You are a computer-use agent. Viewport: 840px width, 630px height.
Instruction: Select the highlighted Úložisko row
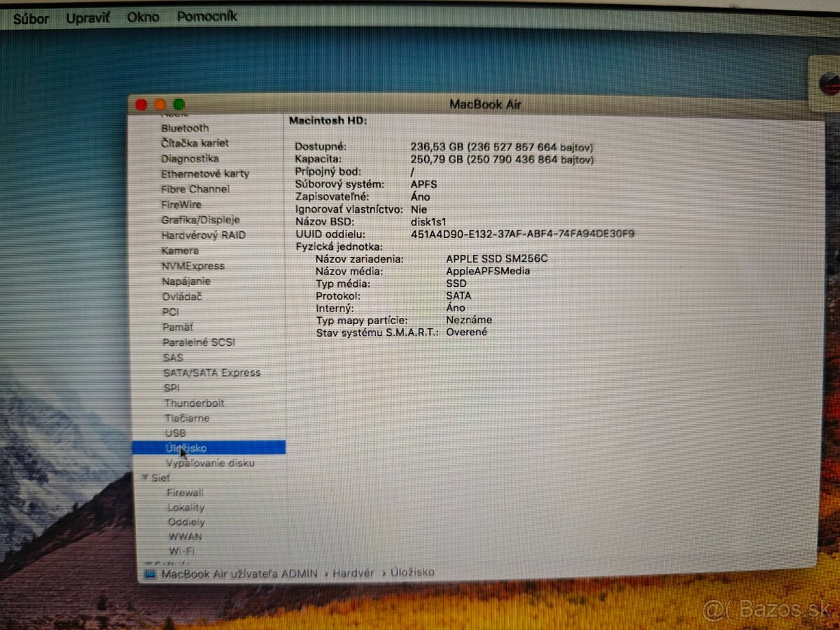pos(209,448)
